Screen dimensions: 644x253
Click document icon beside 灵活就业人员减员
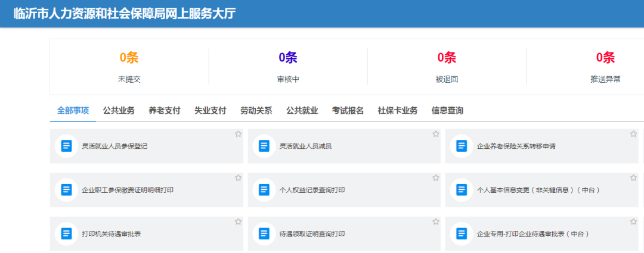[264, 146]
